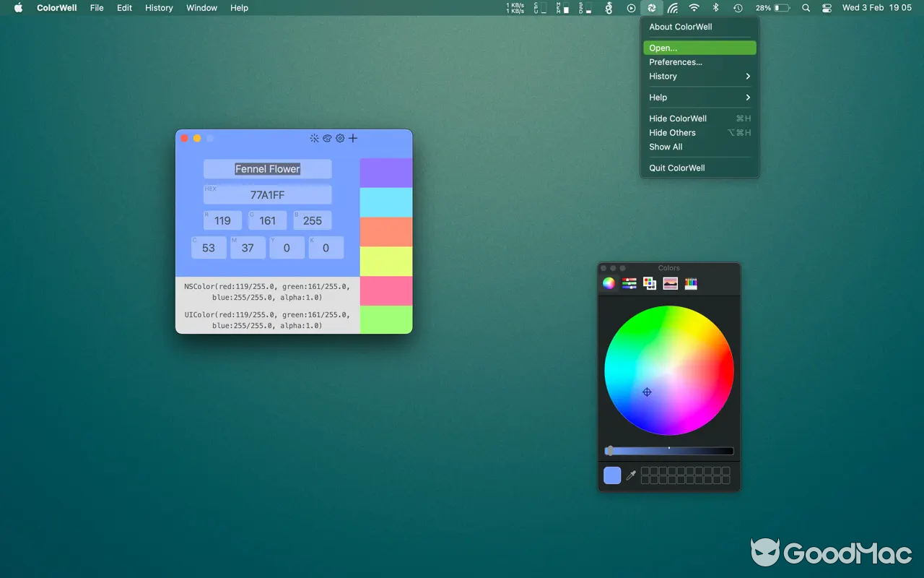
Task: Open Image Palettes in the Colors panel
Action: [670, 283]
